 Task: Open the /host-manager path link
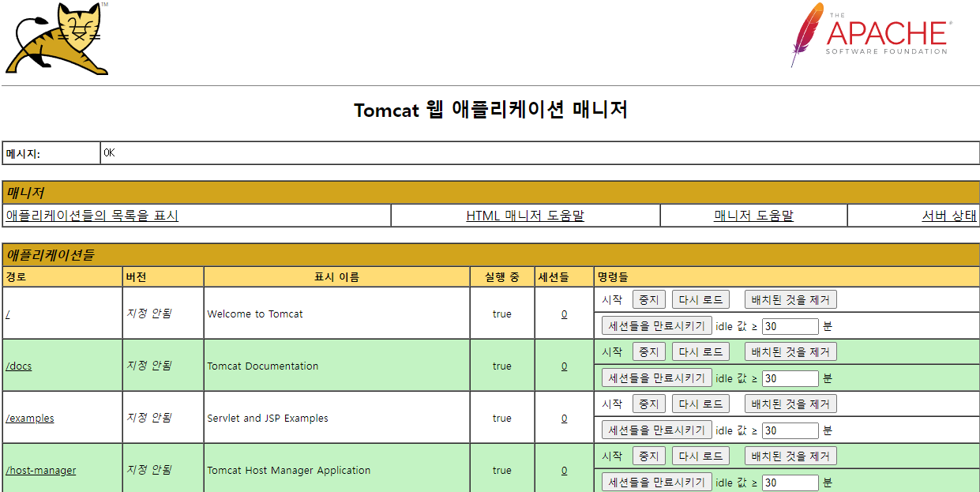pyautogui.click(x=41, y=470)
